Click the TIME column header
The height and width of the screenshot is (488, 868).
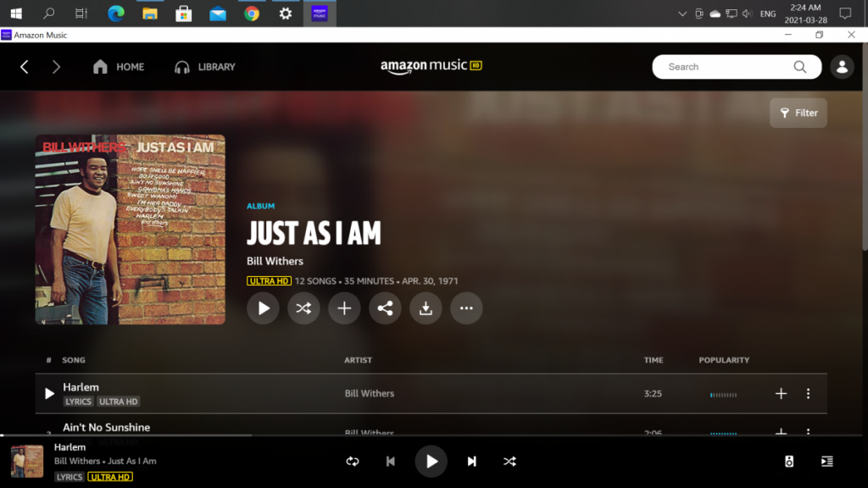(x=654, y=360)
